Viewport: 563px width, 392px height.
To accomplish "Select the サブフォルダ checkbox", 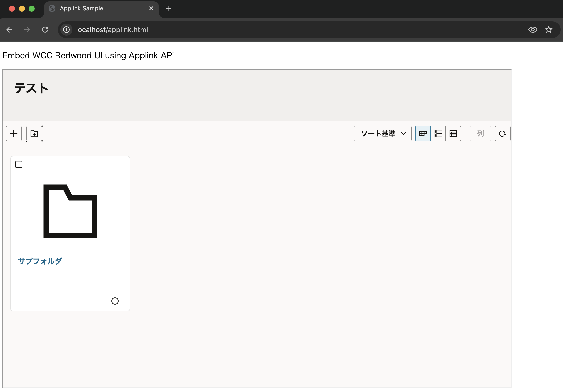I will tap(19, 164).
